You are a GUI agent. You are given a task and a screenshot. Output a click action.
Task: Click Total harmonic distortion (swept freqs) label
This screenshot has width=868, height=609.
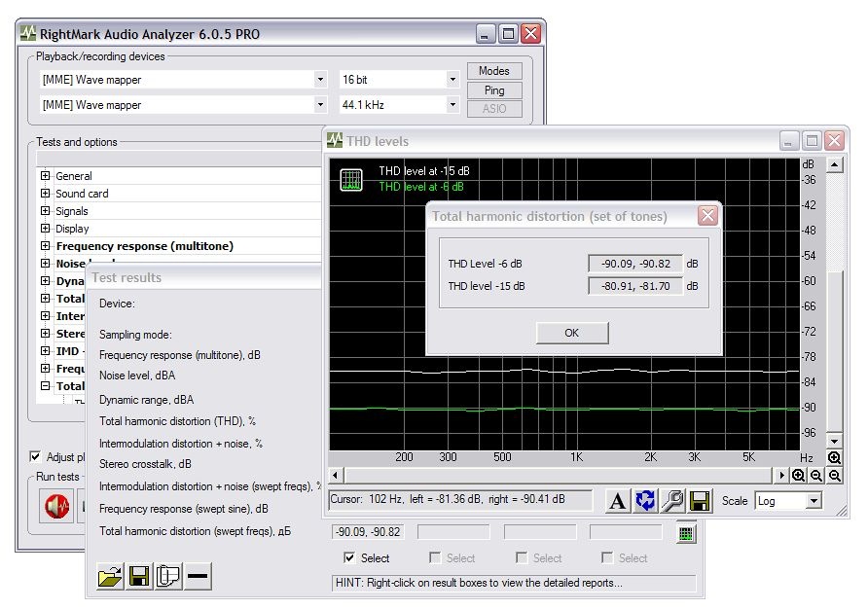(195, 531)
